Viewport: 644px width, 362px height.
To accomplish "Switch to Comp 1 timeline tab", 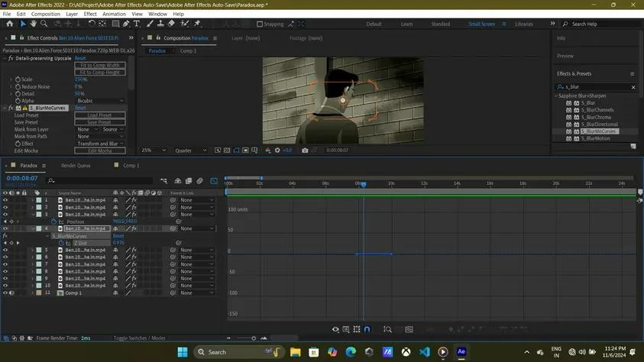I will [131, 166].
